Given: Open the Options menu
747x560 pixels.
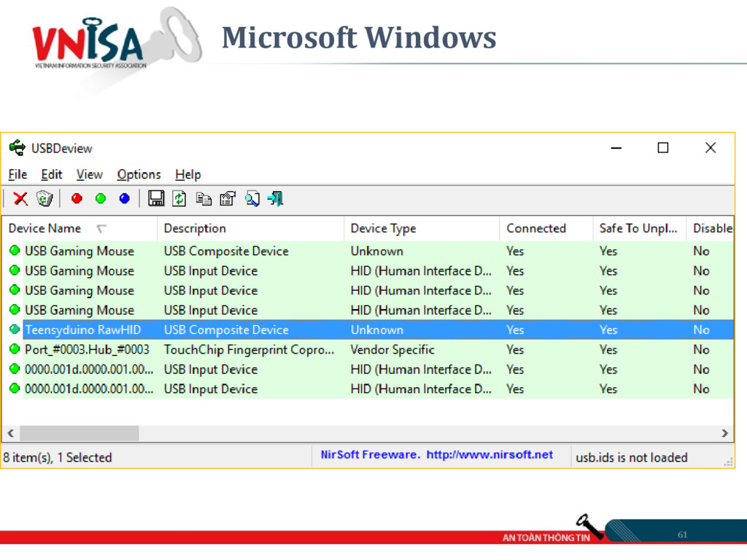Looking at the screenshot, I should pos(139,174).
